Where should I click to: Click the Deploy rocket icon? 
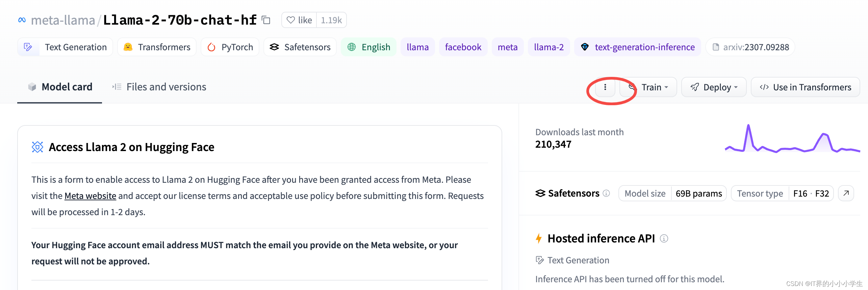(x=695, y=87)
